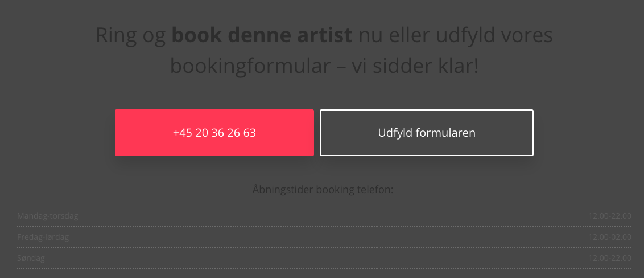Image resolution: width=644 pixels, height=278 pixels.
Task: Select the "Mandag-torsdag" day label
Action: coord(48,216)
